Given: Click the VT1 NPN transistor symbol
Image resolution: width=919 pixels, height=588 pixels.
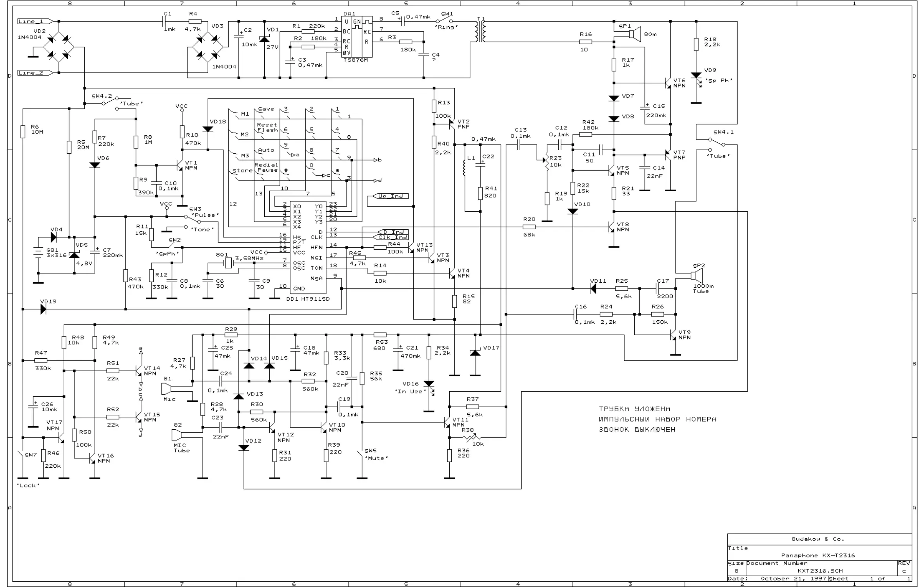Looking at the screenshot, I should pos(180,165).
